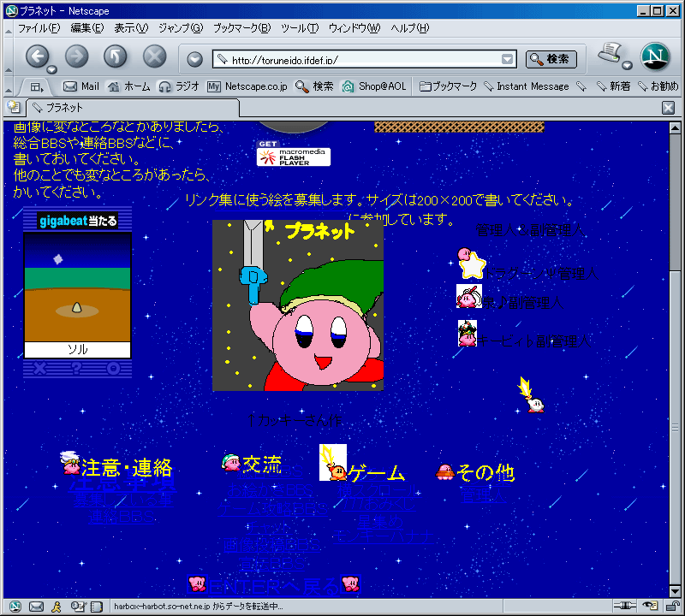This screenshot has width=685, height=616.
Task: Open Mail from the personal toolbar
Action: coord(81,86)
